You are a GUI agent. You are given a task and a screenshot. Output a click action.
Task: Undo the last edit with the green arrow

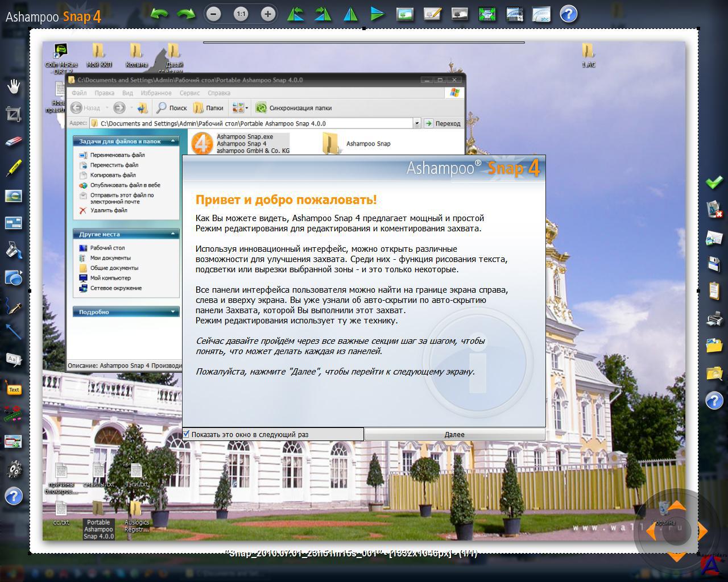pyautogui.click(x=159, y=14)
